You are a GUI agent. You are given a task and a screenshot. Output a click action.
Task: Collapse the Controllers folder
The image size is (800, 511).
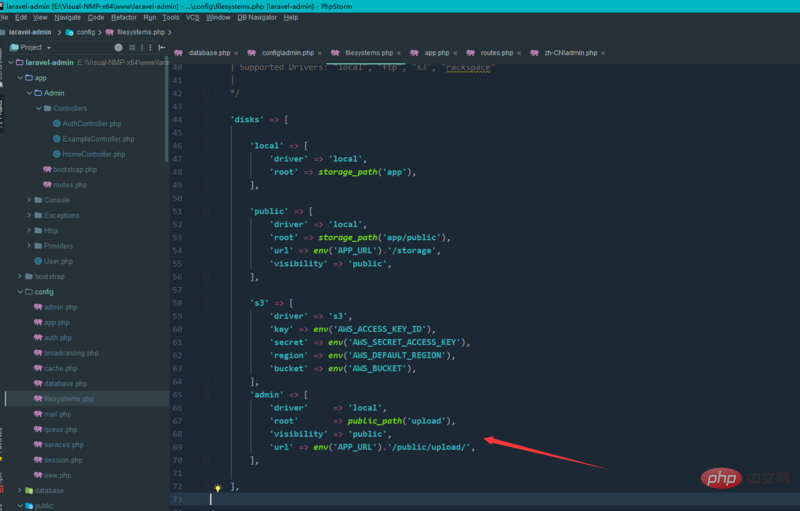[38, 109]
